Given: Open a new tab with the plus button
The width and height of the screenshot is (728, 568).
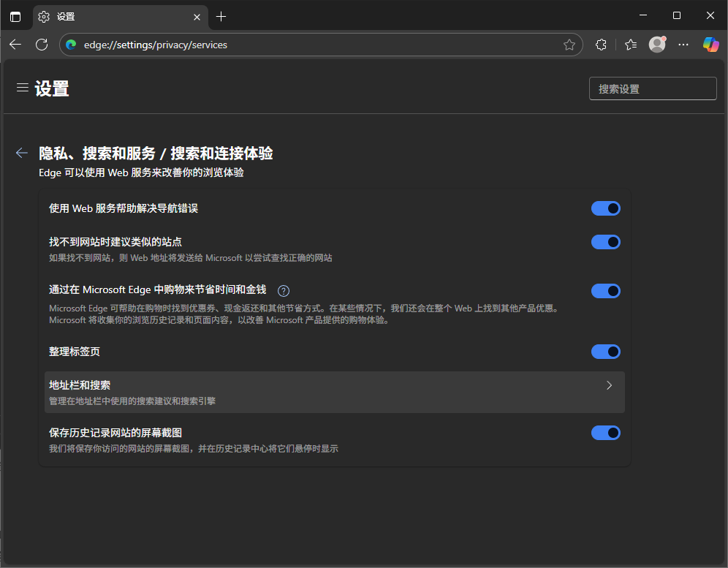Looking at the screenshot, I should pyautogui.click(x=221, y=16).
